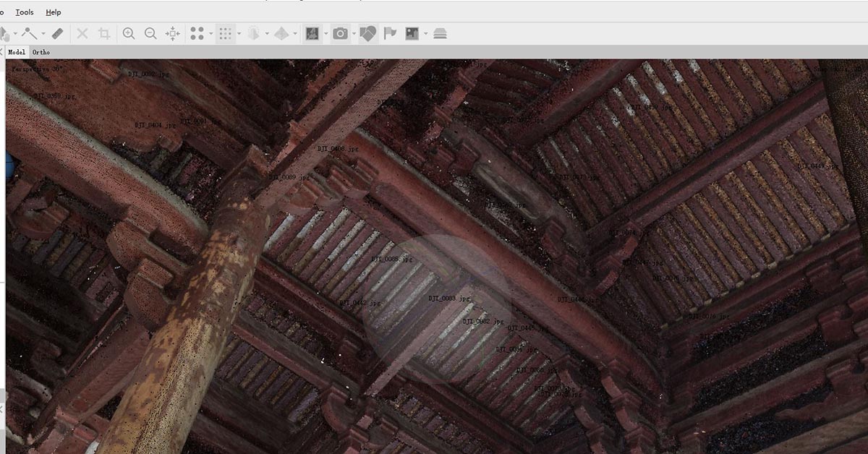Select the Zoom In magnifier tool

129,33
